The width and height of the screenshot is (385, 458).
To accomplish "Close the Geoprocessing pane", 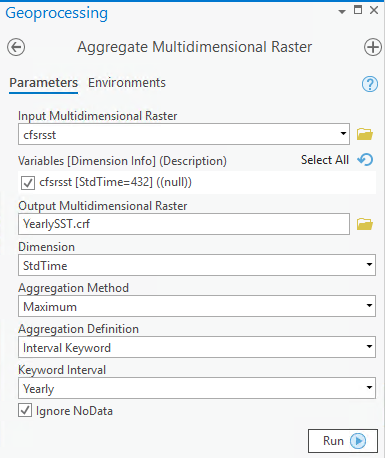I will pyautogui.click(x=374, y=10).
